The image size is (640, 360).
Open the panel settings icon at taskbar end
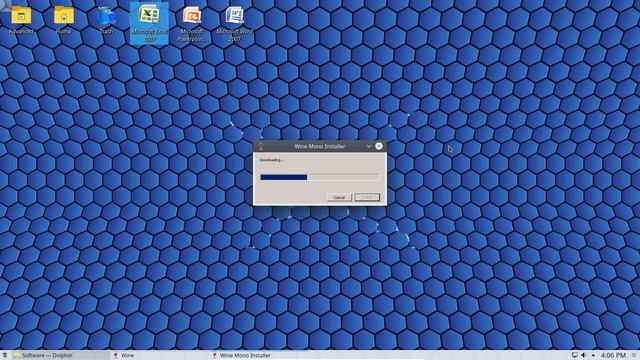[634, 356]
